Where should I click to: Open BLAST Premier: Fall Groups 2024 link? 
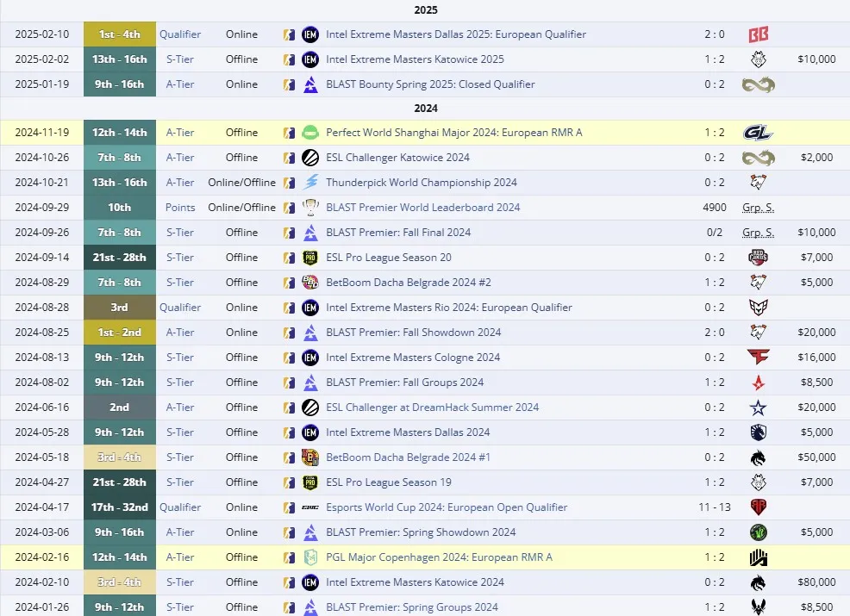[x=405, y=382]
